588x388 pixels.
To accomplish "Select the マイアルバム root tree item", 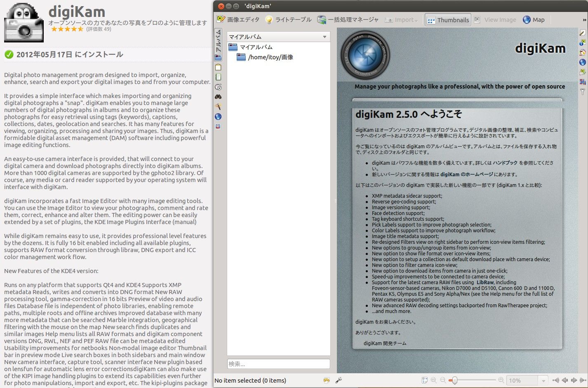I will point(250,47).
